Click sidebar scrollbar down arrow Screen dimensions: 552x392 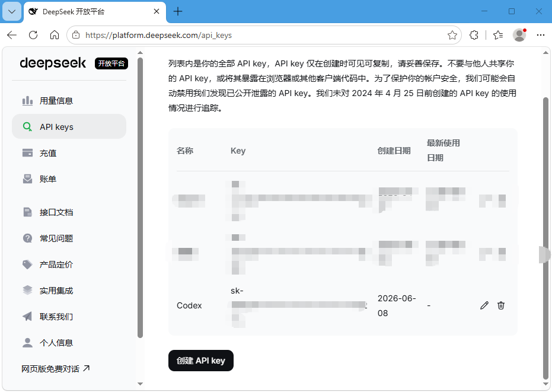click(140, 384)
